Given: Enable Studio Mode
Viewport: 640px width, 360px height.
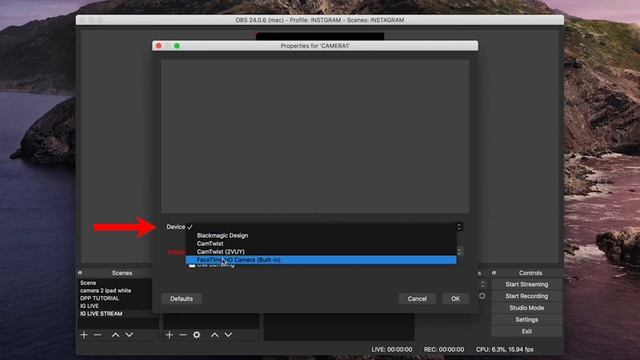Looking at the screenshot, I should click(x=527, y=308).
